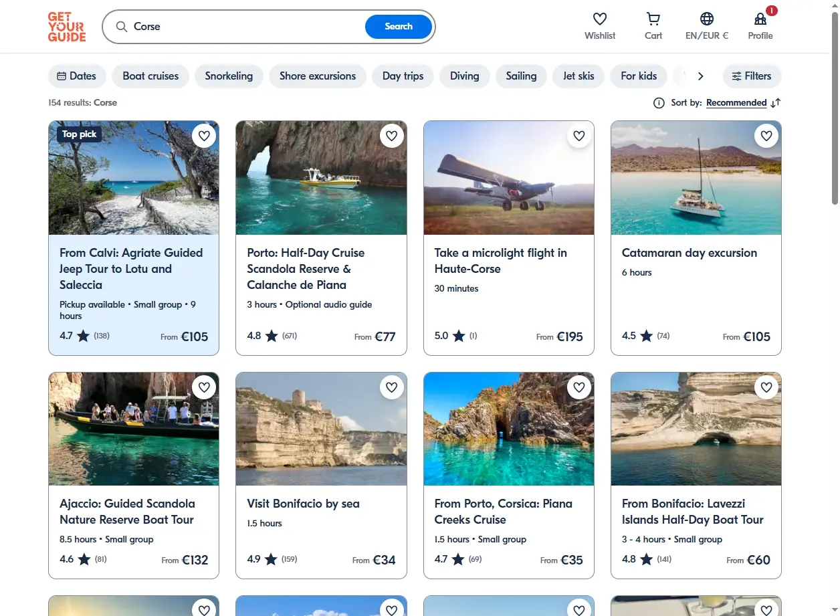Screen dimensions: 840x616
Task: Open Agriate Guided Jeep Tour title
Action: click(131, 269)
